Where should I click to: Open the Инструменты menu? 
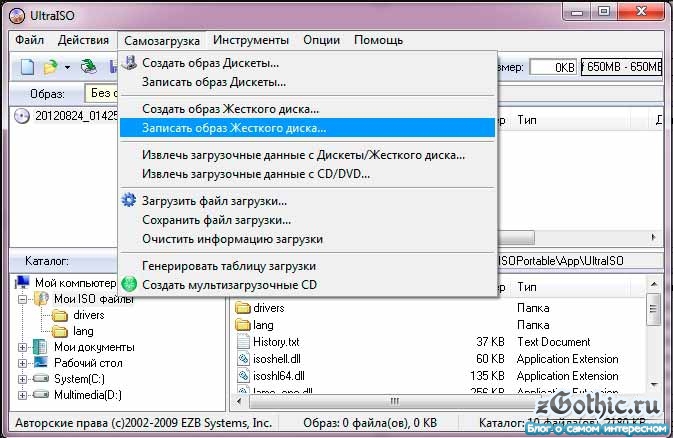[251, 40]
